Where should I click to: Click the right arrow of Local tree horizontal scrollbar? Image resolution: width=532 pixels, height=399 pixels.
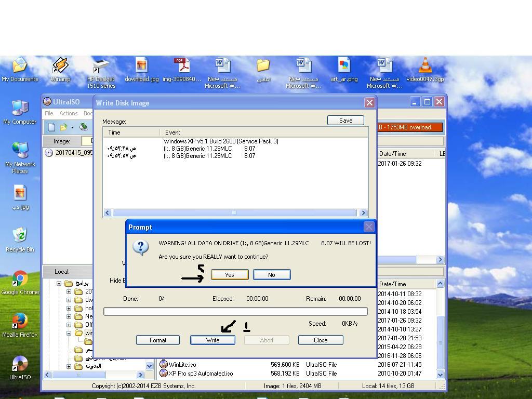(140, 375)
